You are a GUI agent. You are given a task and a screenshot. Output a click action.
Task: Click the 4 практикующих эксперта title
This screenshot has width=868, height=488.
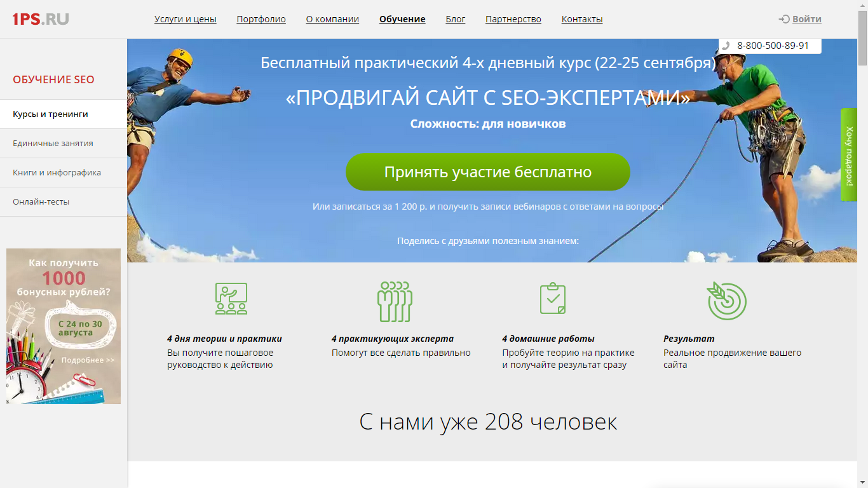pos(393,339)
